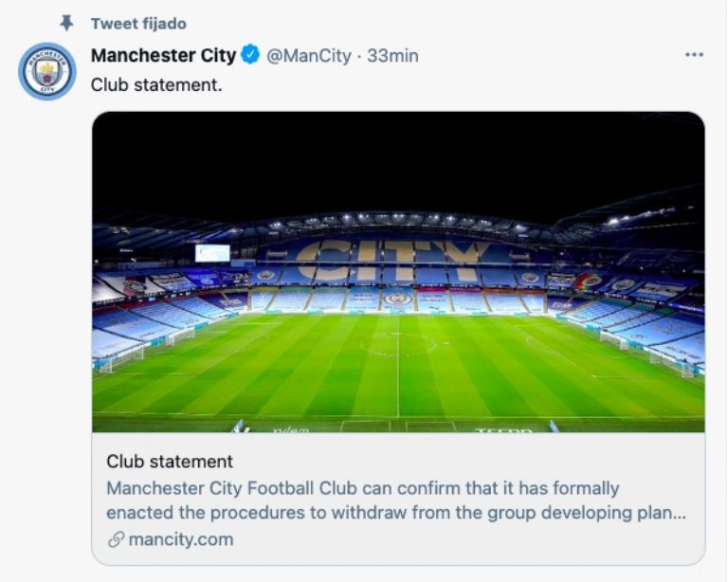
Task: Click the big screen in stadium photo
Action: pyautogui.click(x=212, y=252)
